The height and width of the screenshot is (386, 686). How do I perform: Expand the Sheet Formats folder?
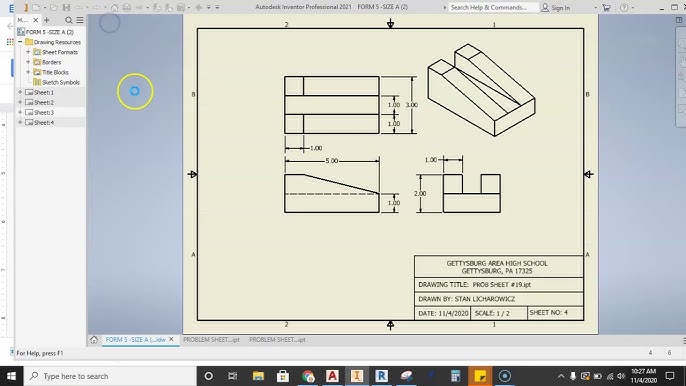click(x=28, y=52)
